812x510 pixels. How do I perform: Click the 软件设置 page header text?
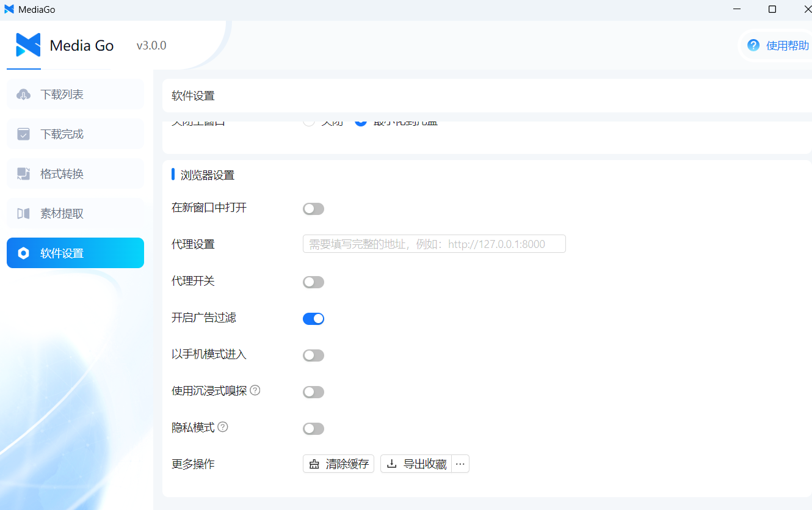coord(193,96)
